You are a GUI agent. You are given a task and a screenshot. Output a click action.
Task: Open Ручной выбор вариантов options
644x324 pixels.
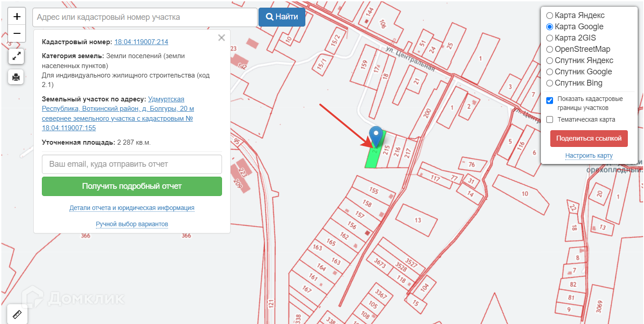132,224
